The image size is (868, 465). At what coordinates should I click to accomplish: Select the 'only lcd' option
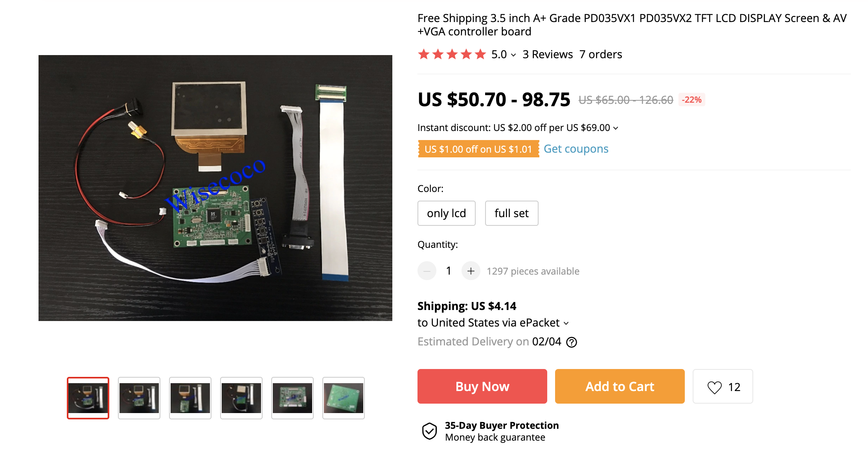point(447,213)
